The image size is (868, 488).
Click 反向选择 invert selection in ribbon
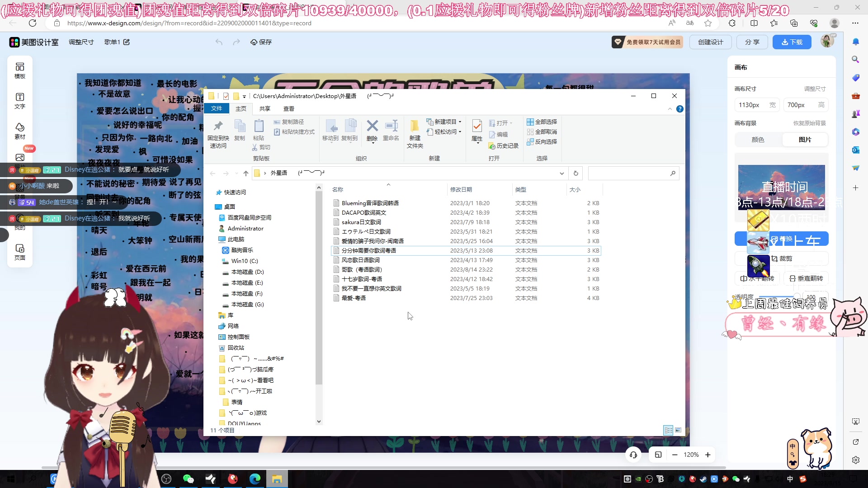tap(542, 141)
